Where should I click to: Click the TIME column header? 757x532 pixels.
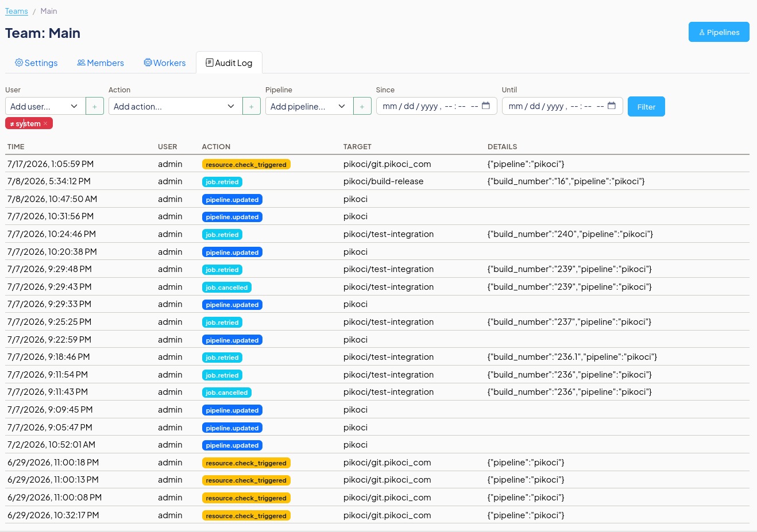16,147
